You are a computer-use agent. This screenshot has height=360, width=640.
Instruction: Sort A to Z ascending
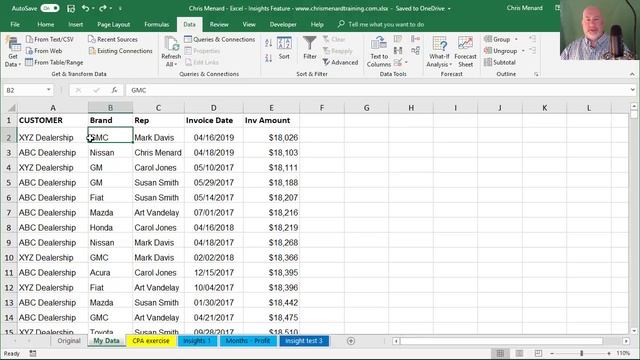pos(268,43)
